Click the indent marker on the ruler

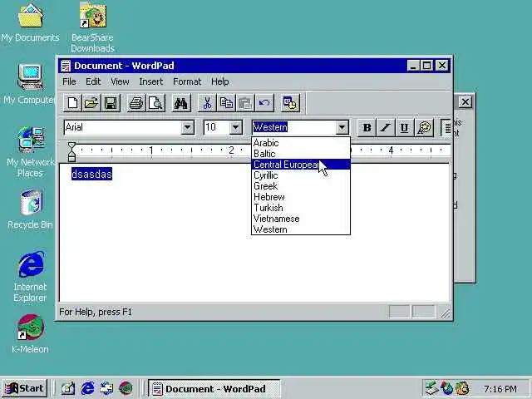71,151
